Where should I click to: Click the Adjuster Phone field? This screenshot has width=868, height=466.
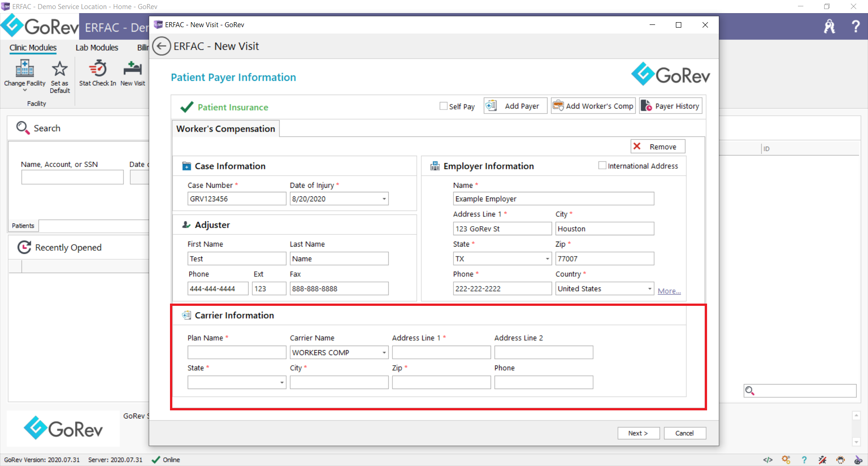218,289
